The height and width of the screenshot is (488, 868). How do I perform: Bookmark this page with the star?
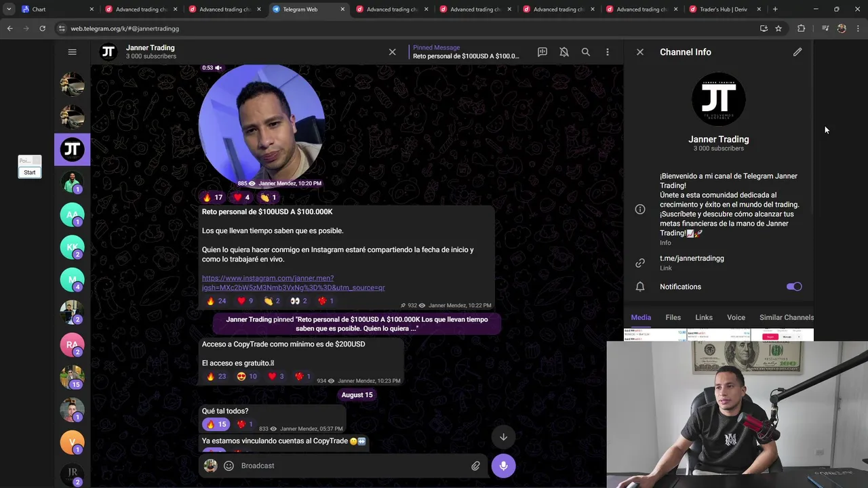(x=778, y=28)
